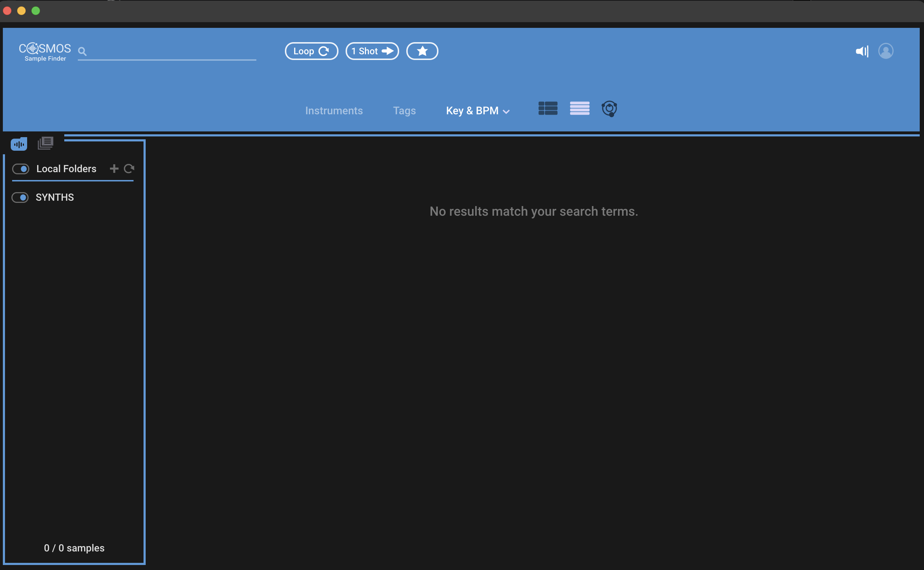The image size is (924, 570).
Task: Filter by Loop samples
Action: click(311, 51)
